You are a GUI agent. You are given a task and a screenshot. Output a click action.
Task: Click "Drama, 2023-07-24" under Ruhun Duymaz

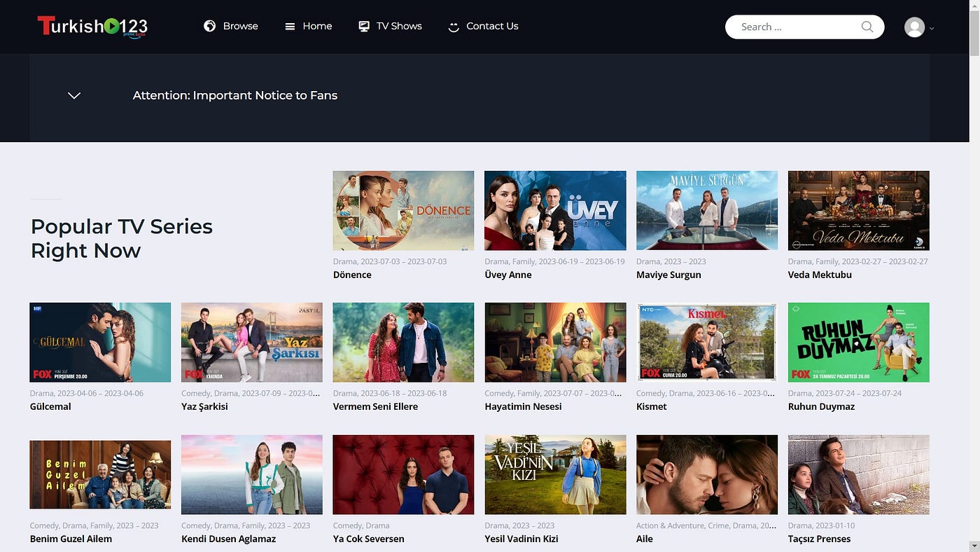(x=845, y=393)
